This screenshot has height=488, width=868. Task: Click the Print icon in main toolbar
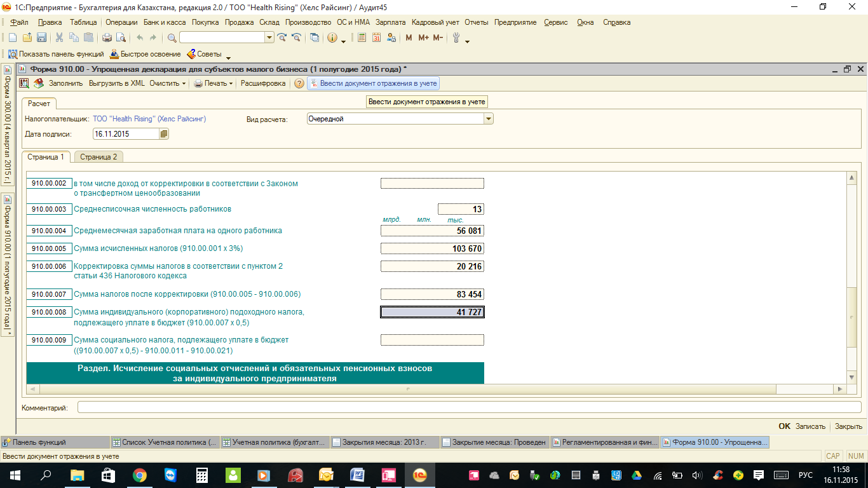coord(107,37)
